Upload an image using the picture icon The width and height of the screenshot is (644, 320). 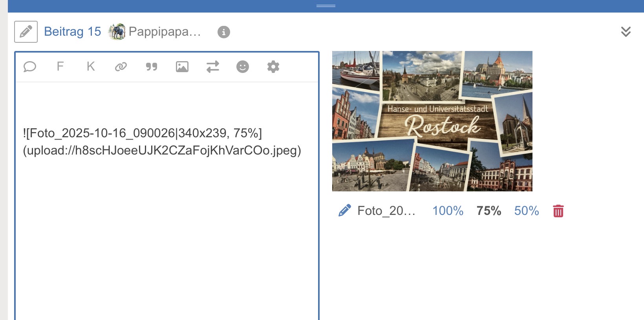pos(182,67)
